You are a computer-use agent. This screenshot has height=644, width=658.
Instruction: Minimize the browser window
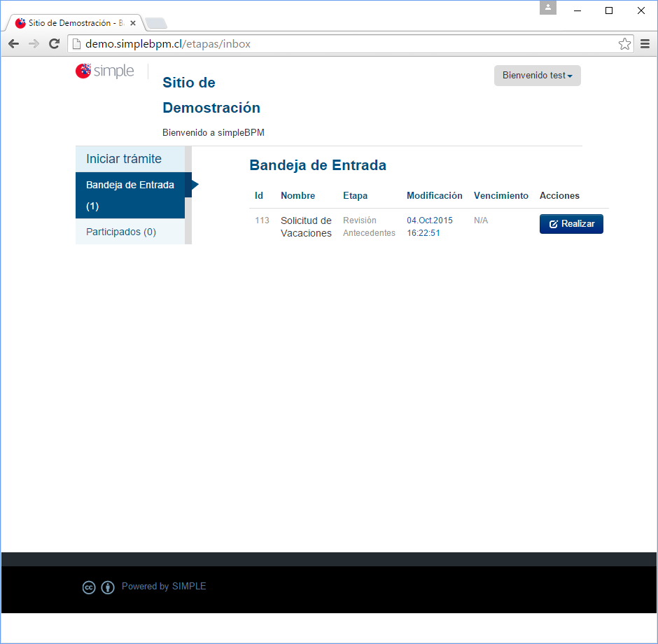(577, 10)
